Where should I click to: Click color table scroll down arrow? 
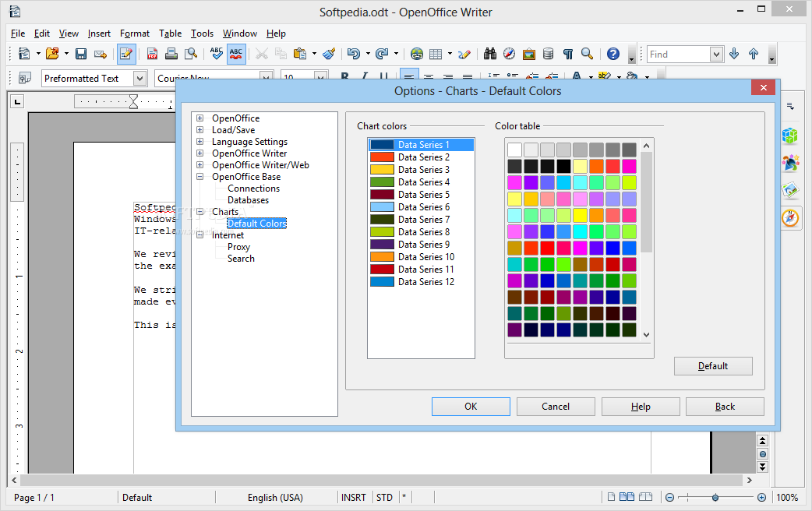click(646, 334)
